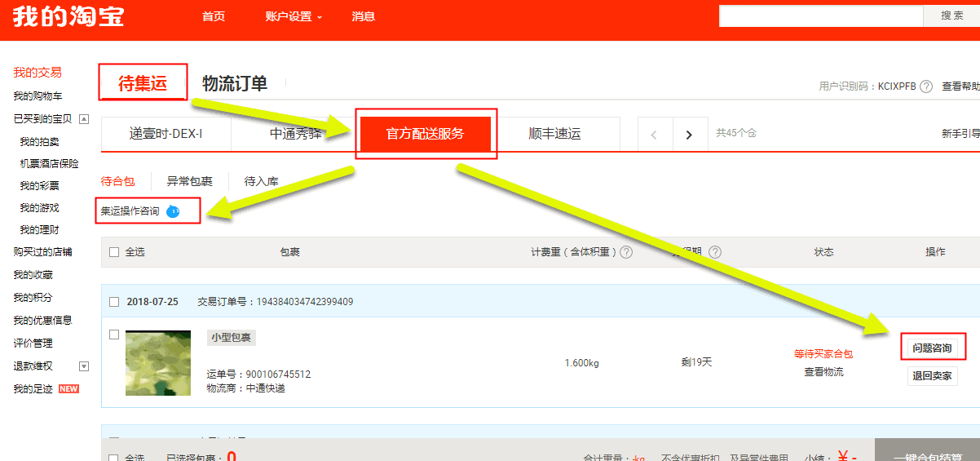Expand 账户设置 dropdown menu

pos(294,16)
